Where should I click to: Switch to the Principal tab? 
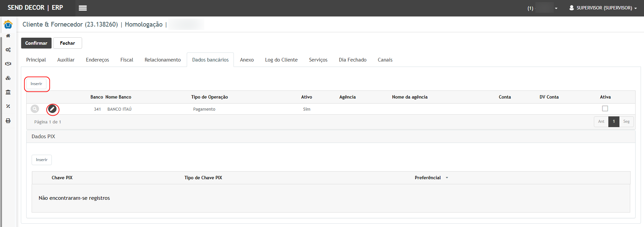coord(36,60)
